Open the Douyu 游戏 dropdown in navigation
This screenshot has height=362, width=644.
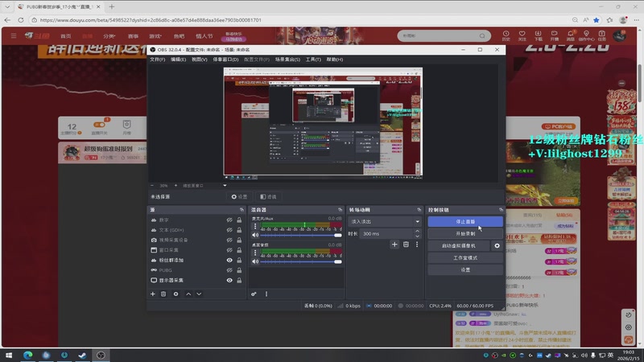click(x=155, y=36)
